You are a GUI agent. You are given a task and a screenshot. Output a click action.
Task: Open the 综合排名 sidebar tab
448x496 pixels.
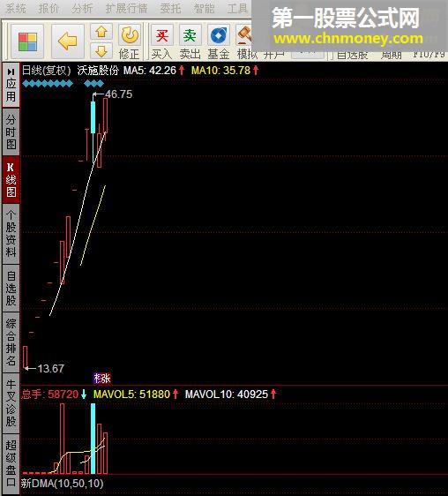point(11,342)
